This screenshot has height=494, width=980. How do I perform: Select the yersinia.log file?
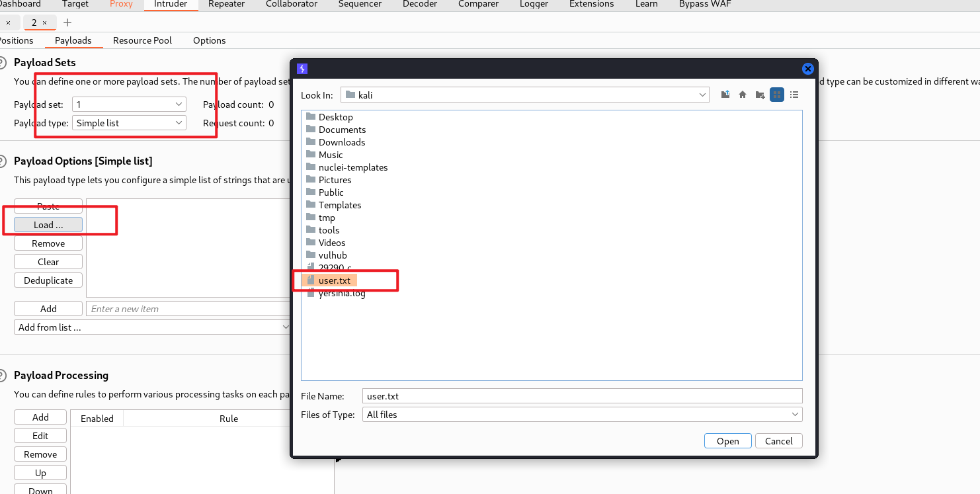pyautogui.click(x=341, y=294)
